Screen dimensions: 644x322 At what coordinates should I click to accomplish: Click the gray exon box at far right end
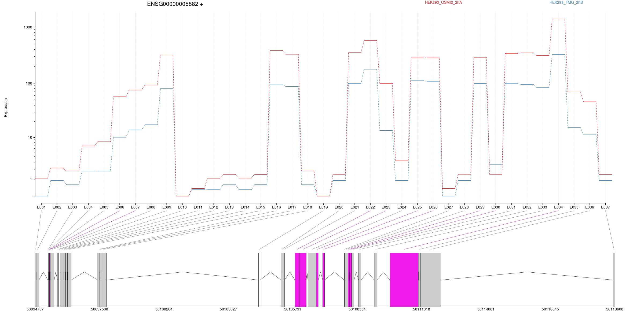(x=614, y=280)
